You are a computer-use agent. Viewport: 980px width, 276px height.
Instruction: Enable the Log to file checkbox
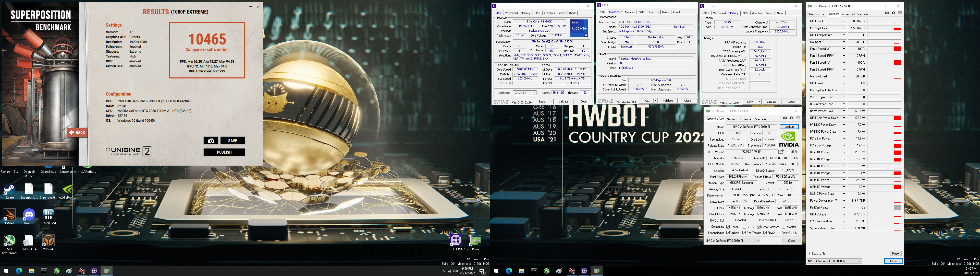coord(811,254)
